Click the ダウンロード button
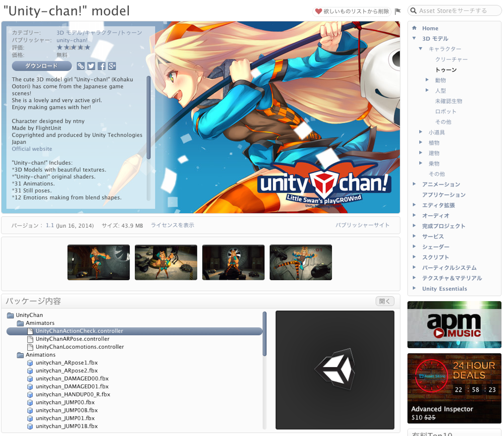Screen dimensions: 504x436 (42, 66)
